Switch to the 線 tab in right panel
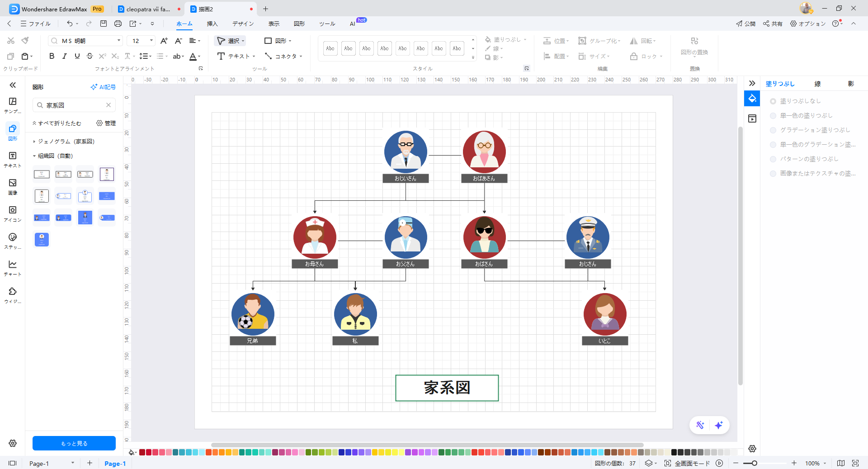This screenshot has height=469, width=868. tap(816, 83)
